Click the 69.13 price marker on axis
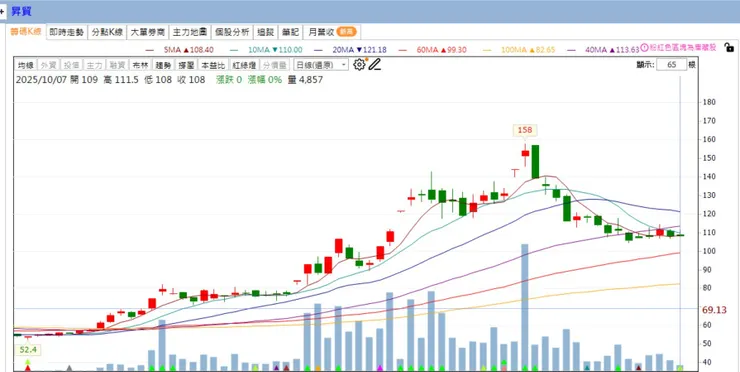 [x=714, y=310]
